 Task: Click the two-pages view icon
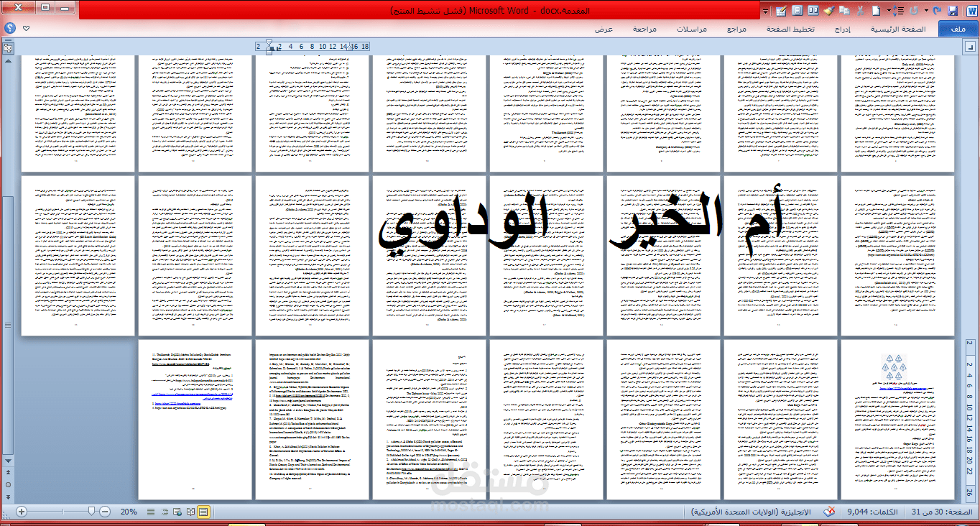point(813,11)
